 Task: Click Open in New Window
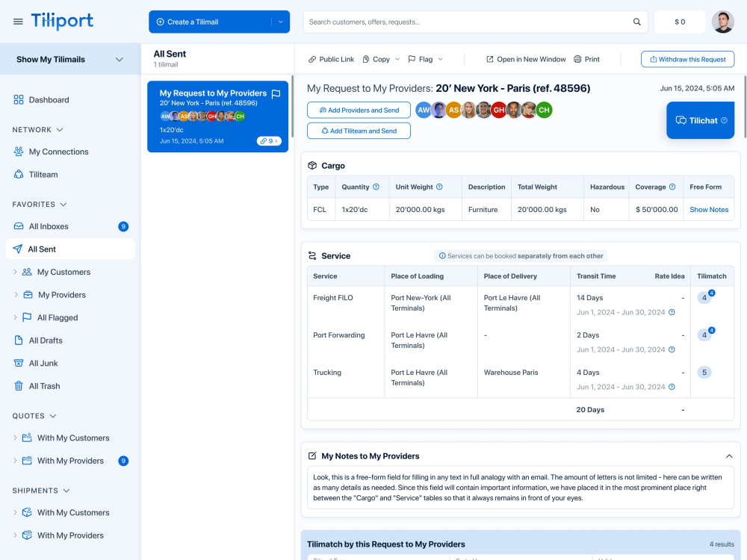click(x=525, y=60)
